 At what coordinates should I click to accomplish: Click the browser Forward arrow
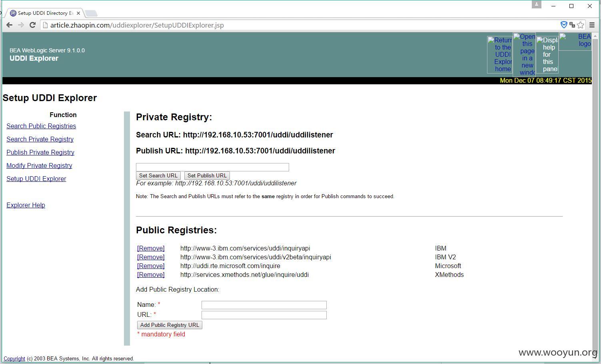tap(21, 25)
